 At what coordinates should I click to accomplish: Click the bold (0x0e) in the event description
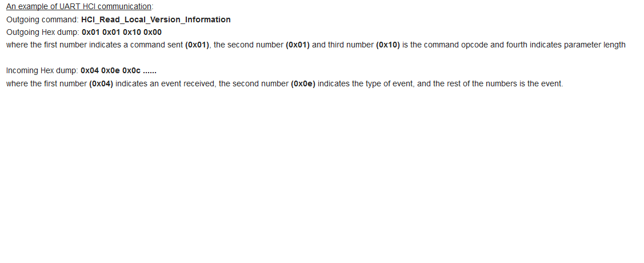[x=303, y=83]
